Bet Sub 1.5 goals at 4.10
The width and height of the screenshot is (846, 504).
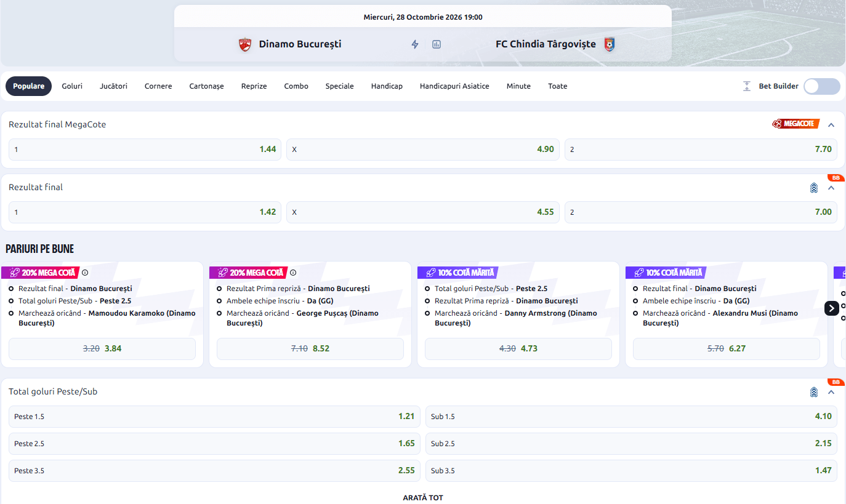[631, 417]
